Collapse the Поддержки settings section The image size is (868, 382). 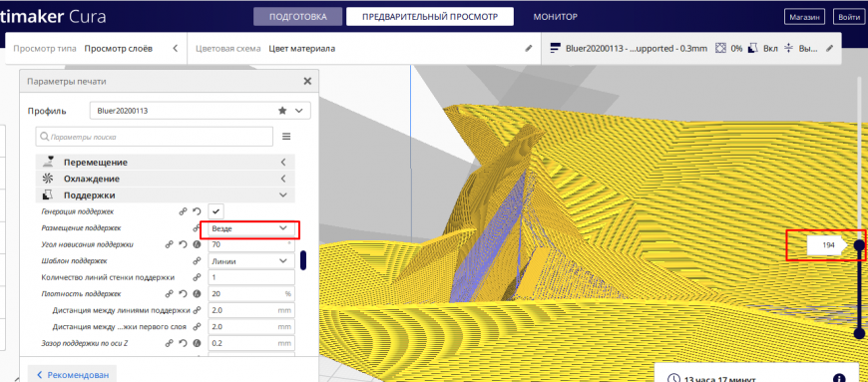(166, 195)
